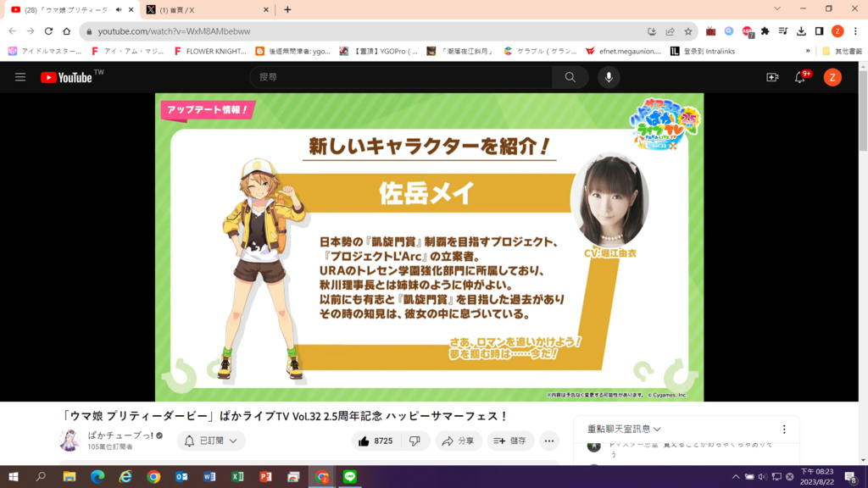The width and height of the screenshot is (868, 488).
Task: Open the Chrome three-dot main menu
Action: 855,31
